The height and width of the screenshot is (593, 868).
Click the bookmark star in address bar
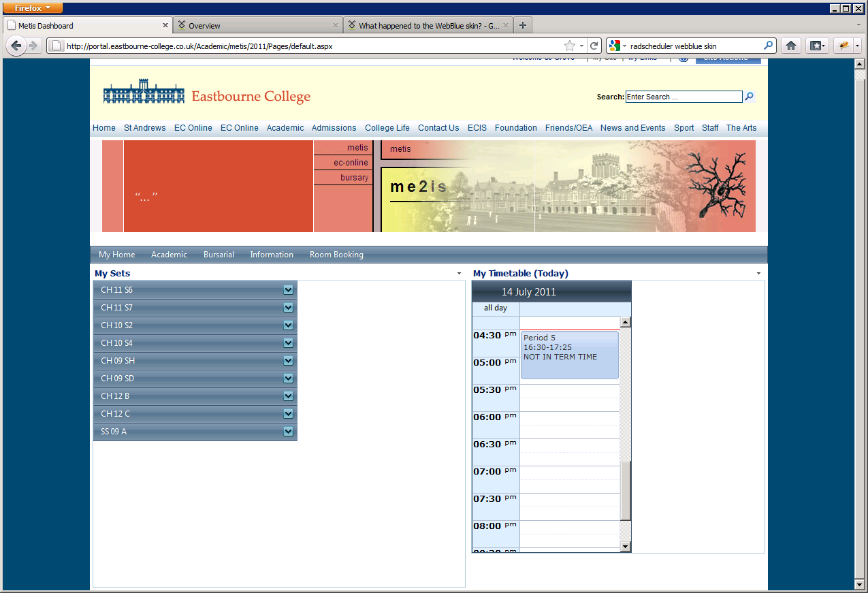tap(569, 46)
